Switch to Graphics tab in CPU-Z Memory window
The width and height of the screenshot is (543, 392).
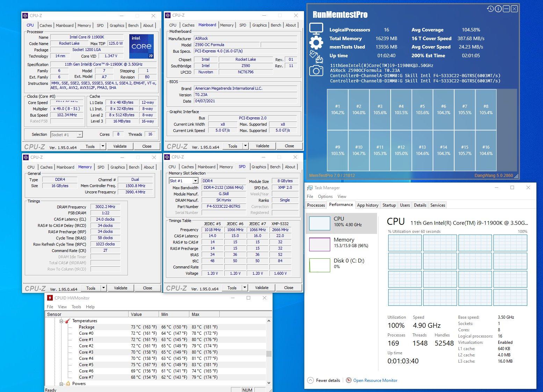(117, 167)
